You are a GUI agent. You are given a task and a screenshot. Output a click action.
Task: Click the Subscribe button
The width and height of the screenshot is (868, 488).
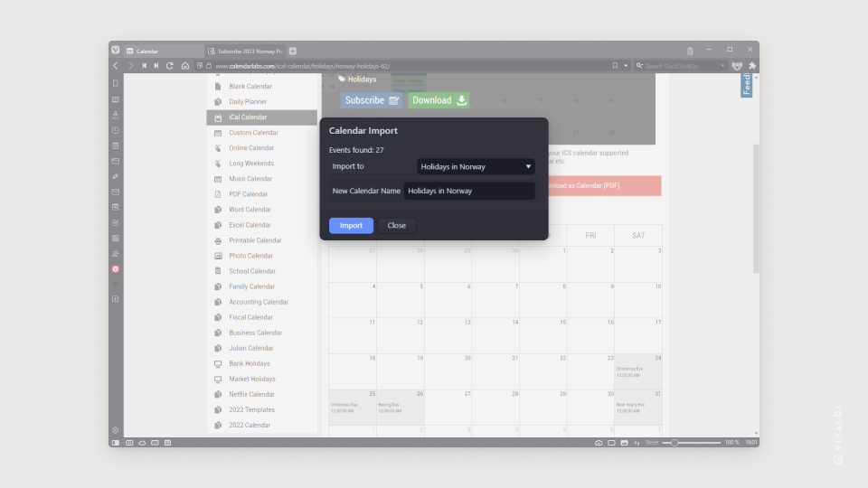(372, 100)
